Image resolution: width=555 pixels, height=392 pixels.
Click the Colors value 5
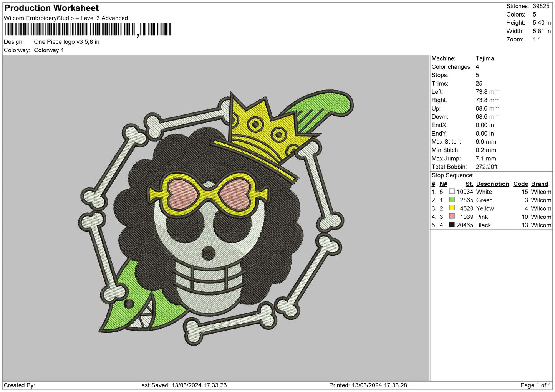click(534, 15)
